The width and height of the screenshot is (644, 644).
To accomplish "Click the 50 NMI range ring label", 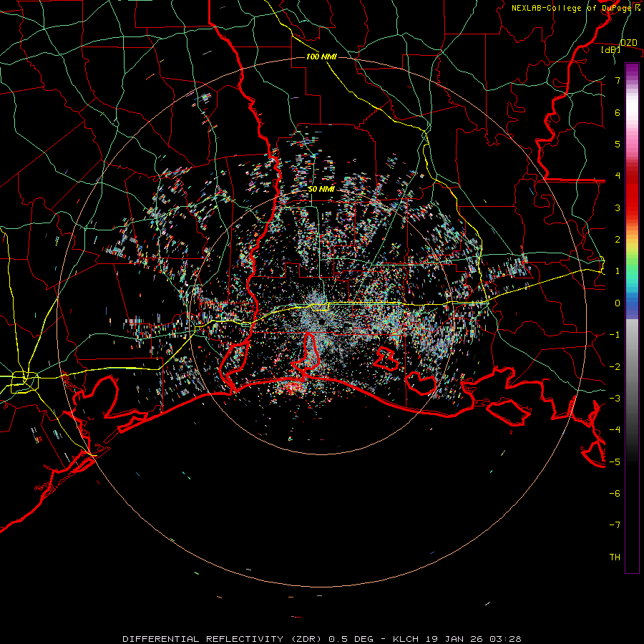I will [x=321, y=189].
